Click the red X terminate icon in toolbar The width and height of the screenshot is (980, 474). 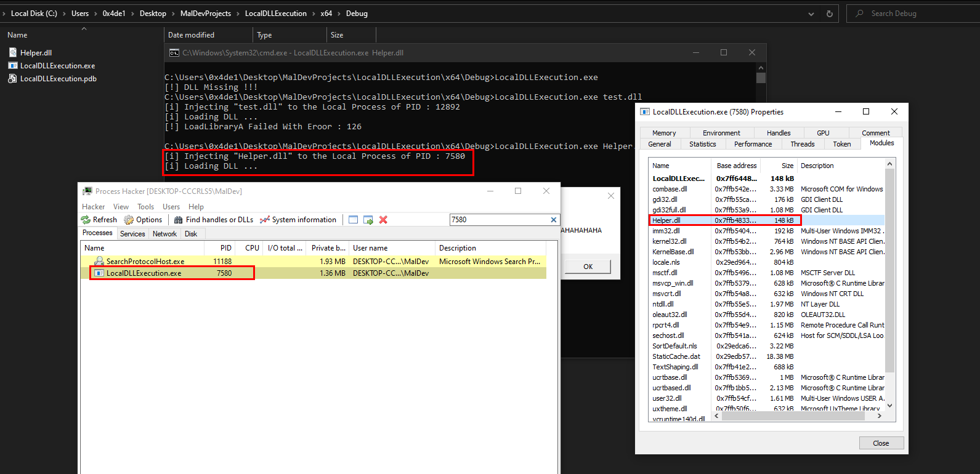point(383,220)
